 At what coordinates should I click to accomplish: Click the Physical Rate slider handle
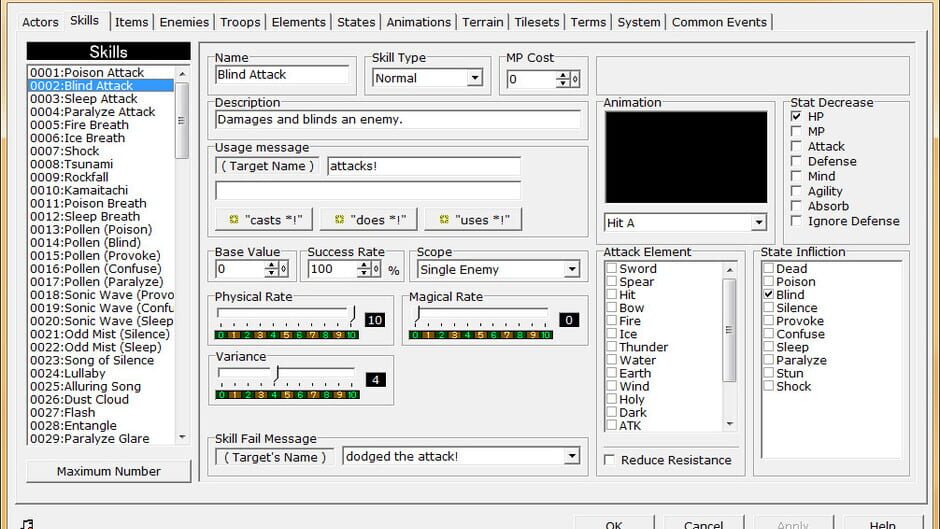[x=353, y=314]
